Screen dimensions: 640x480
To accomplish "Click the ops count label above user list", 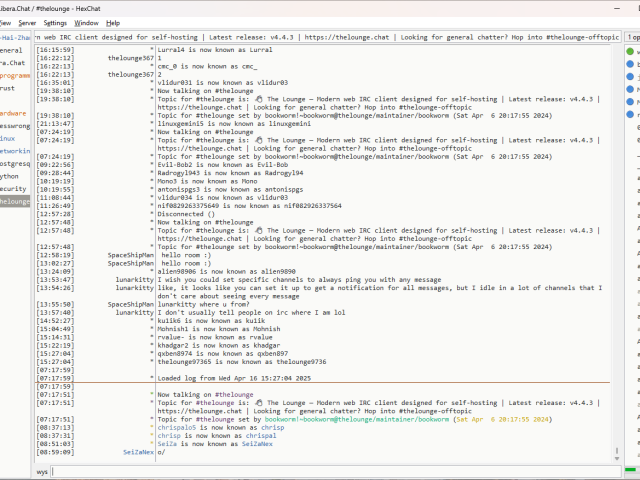I will click(632, 36).
